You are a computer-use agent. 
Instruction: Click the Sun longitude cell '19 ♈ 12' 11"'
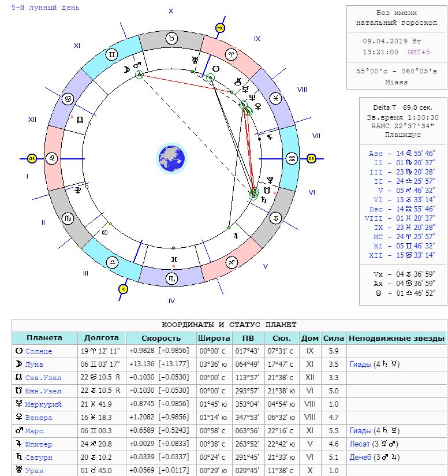(x=100, y=351)
